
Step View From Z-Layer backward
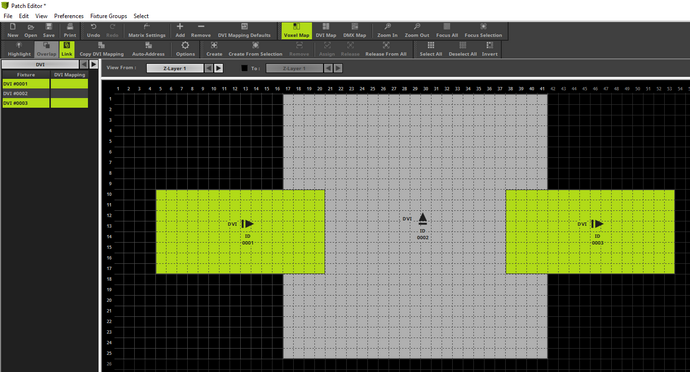click(x=209, y=68)
